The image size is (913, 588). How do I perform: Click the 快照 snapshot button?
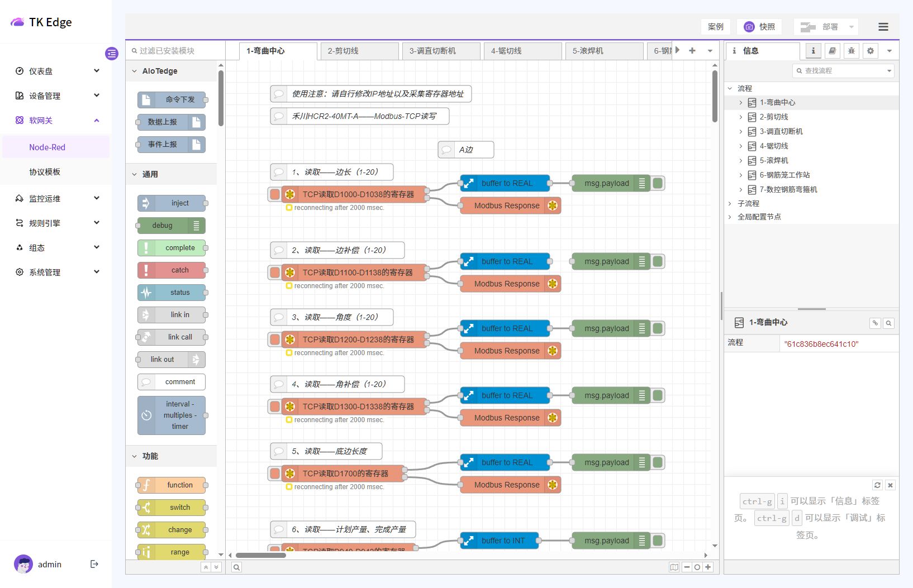pos(759,27)
